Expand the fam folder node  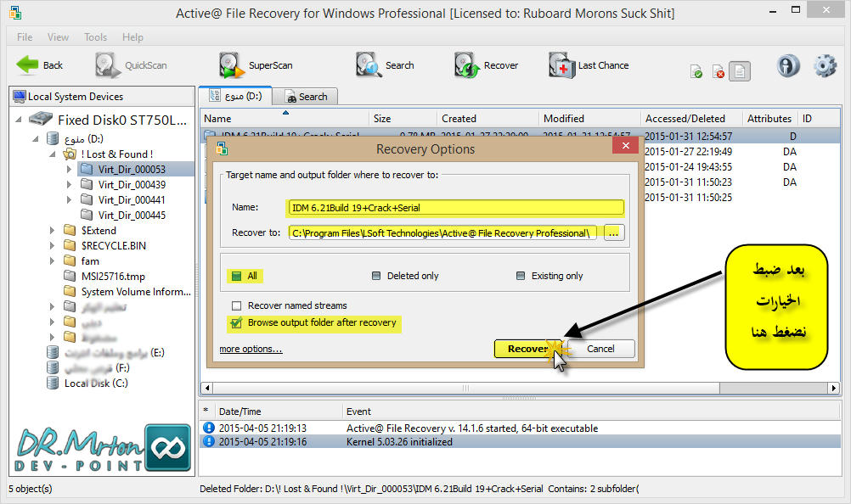coord(52,260)
